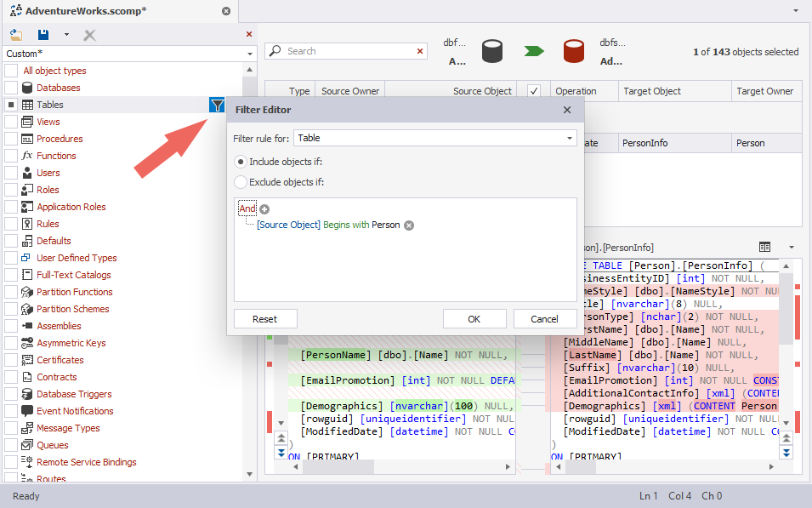Open the save options dropdown arrow
The width and height of the screenshot is (812, 508).
click(66, 35)
